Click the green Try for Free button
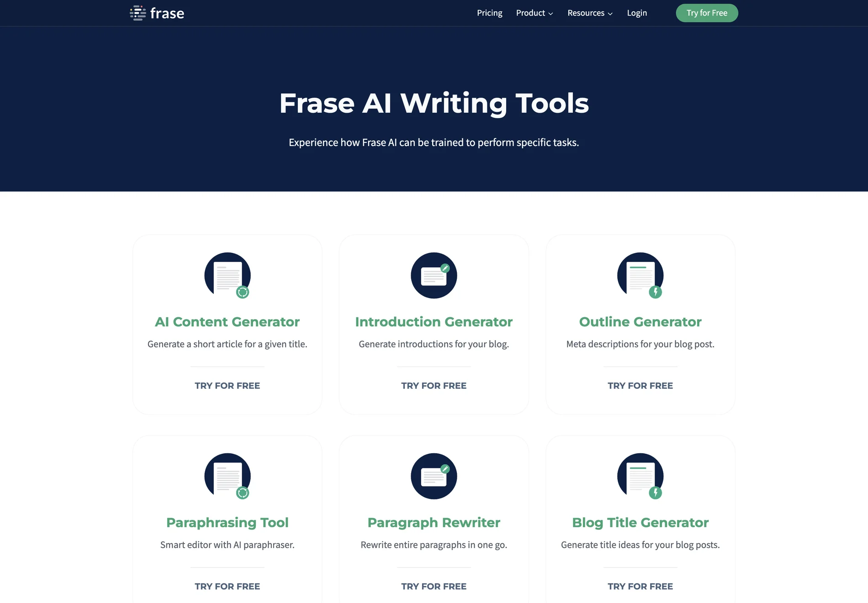Image resolution: width=868 pixels, height=603 pixels. (707, 13)
